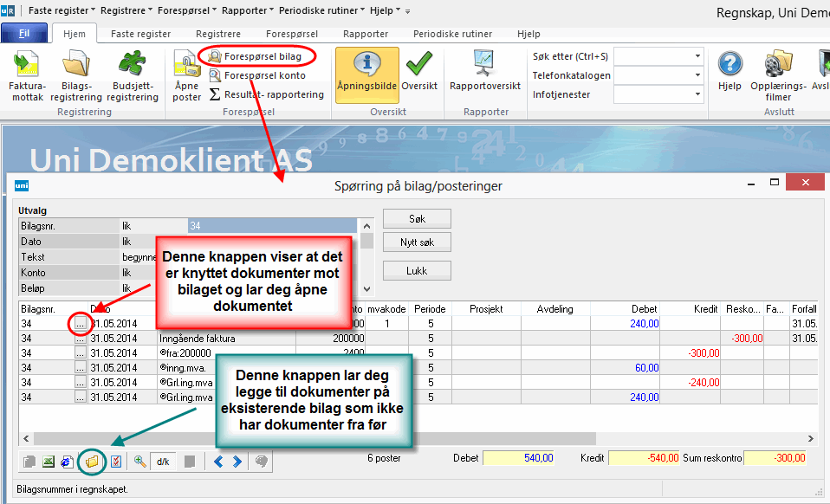
Task: Go to next with blue right arrow
Action: point(237,462)
